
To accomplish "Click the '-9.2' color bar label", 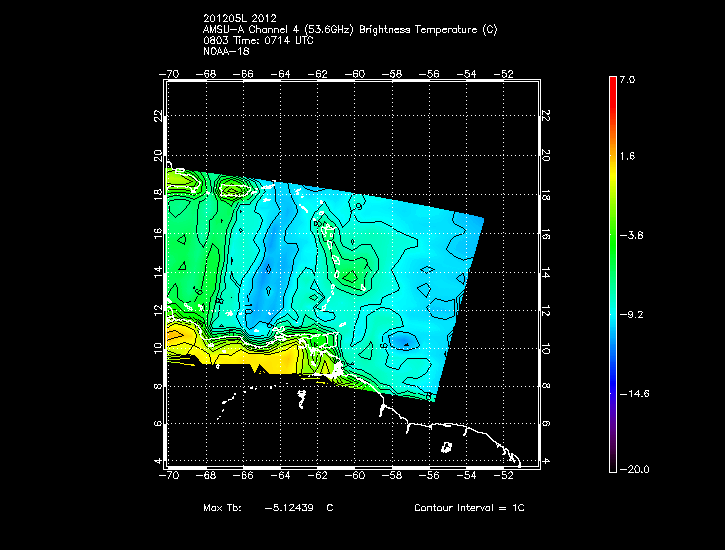I will pos(631,315).
